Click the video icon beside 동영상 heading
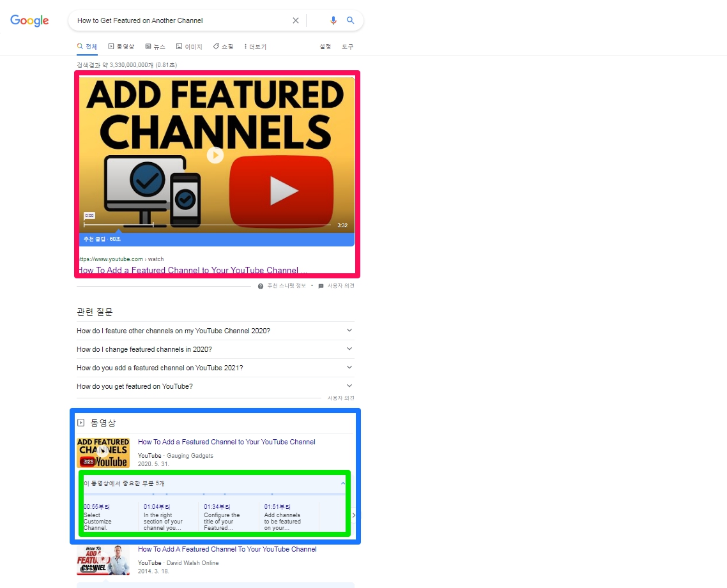Image resolution: width=727 pixels, height=588 pixels. point(80,423)
